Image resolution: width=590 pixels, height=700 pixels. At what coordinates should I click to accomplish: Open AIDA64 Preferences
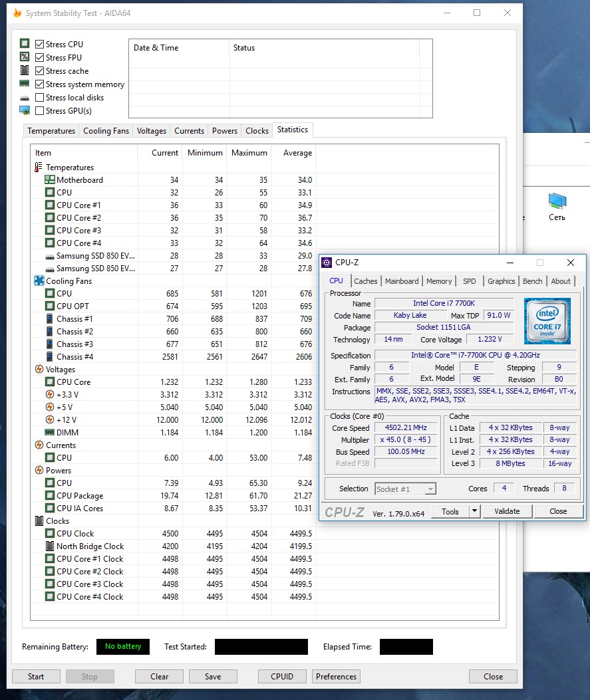click(336, 676)
